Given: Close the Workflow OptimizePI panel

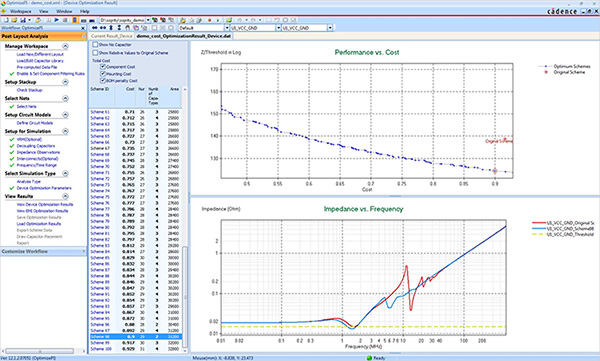Looking at the screenshot, I should click(x=83, y=28).
